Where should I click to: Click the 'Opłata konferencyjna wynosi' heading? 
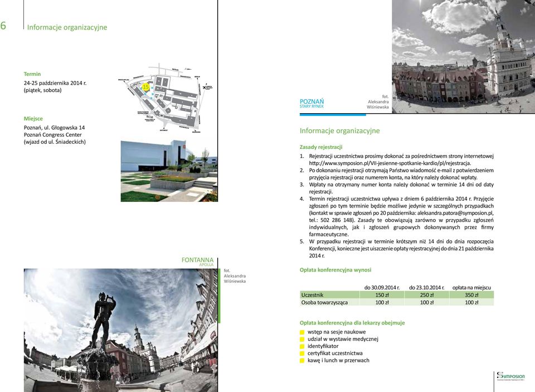pos(335,270)
